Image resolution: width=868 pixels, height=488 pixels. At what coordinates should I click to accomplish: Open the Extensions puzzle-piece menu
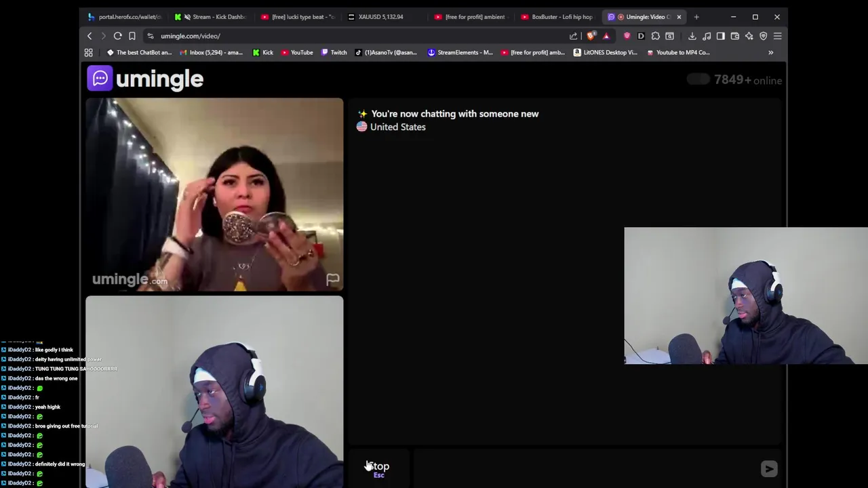click(656, 36)
